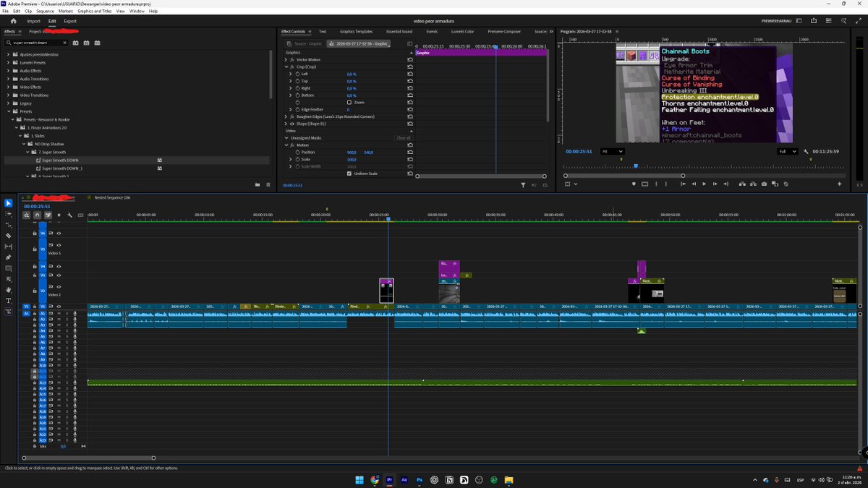Click Export Frame camera icon
This screenshot has height=488, width=868.
pyautogui.click(x=765, y=184)
